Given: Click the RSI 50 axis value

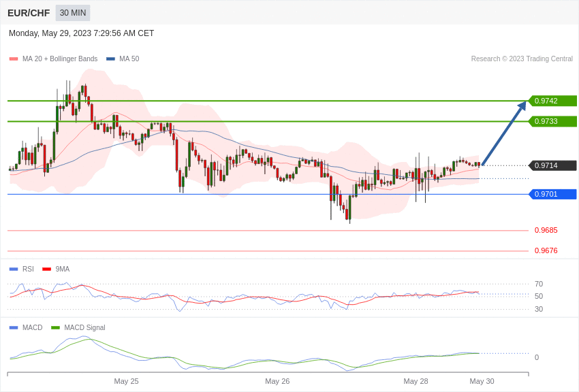Looking at the screenshot, I should click(x=539, y=296).
